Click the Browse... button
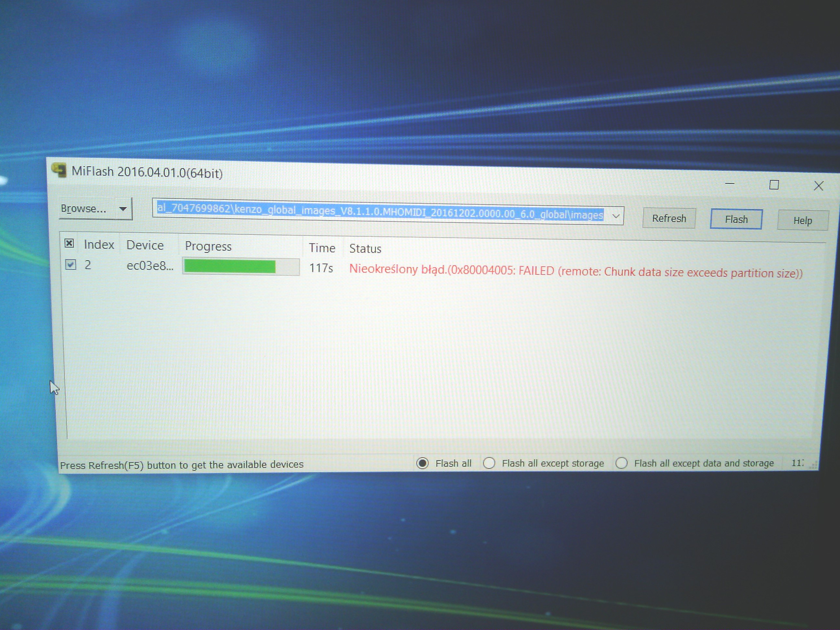This screenshot has height=630, width=840. click(x=84, y=208)
